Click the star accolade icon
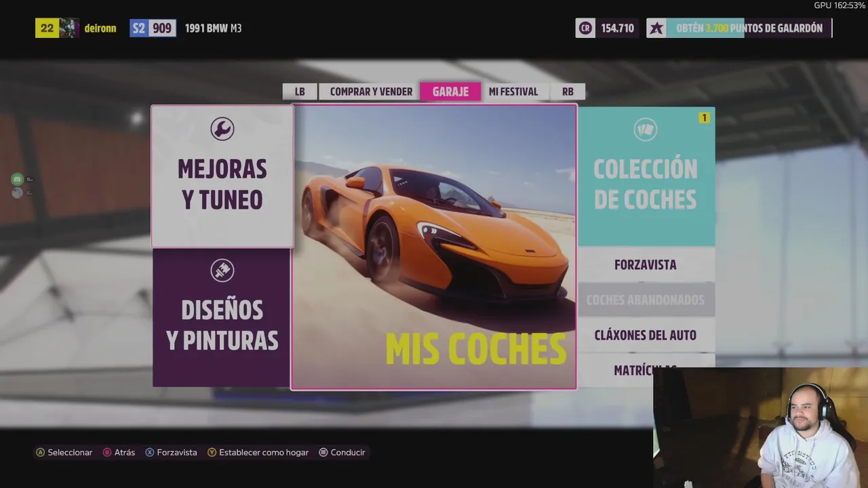Screen dimensions: 868x488 click(x=656, y=28)
